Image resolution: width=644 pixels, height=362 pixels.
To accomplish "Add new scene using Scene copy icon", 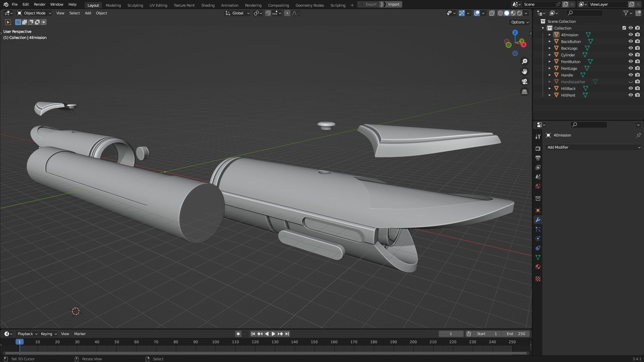I will [x=565, y=4].
